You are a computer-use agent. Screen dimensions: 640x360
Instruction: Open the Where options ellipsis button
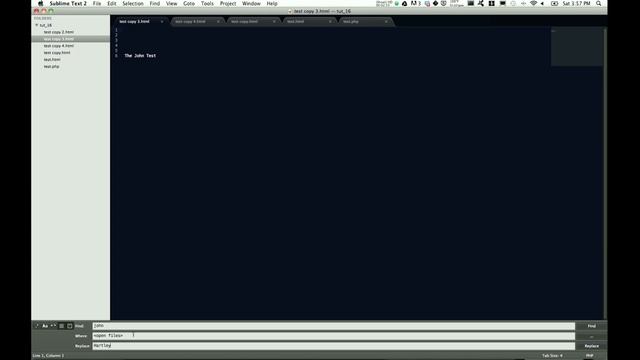[x=591, y=336]
